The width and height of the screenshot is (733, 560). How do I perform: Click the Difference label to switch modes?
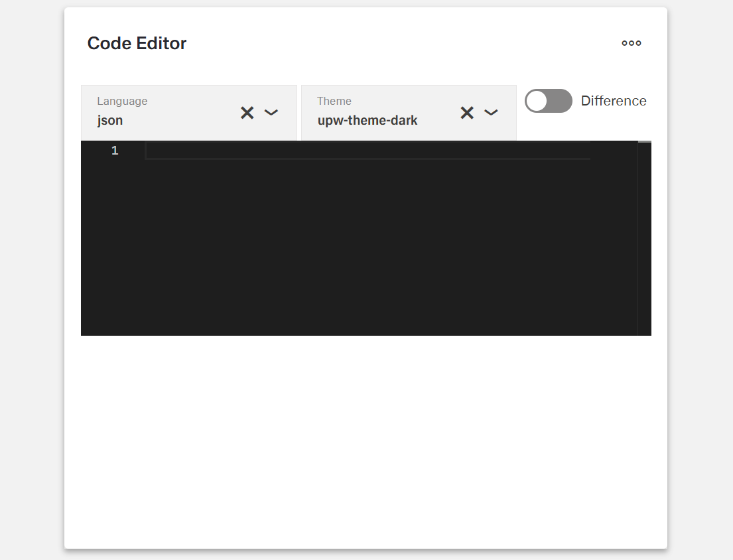pos(614,101)
